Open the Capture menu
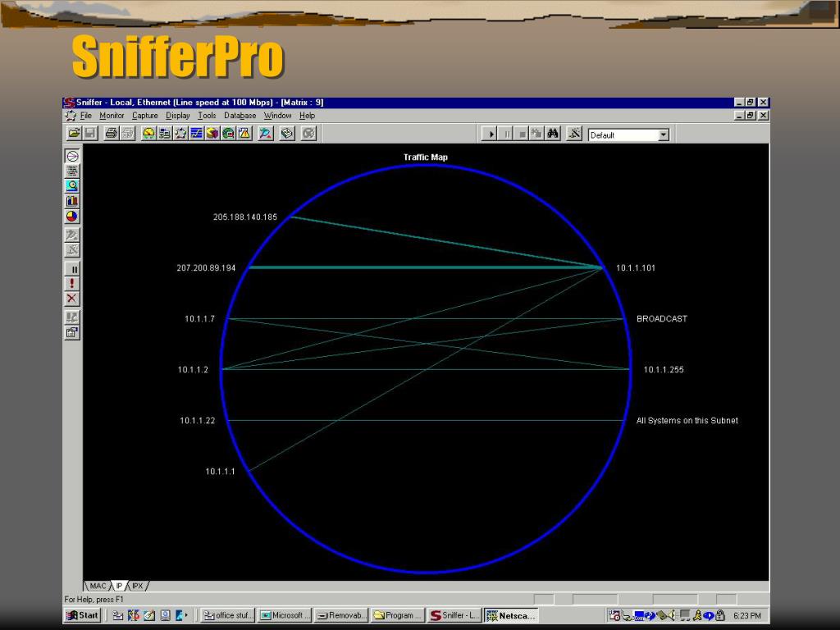The image size is (840, 630). 144,116
